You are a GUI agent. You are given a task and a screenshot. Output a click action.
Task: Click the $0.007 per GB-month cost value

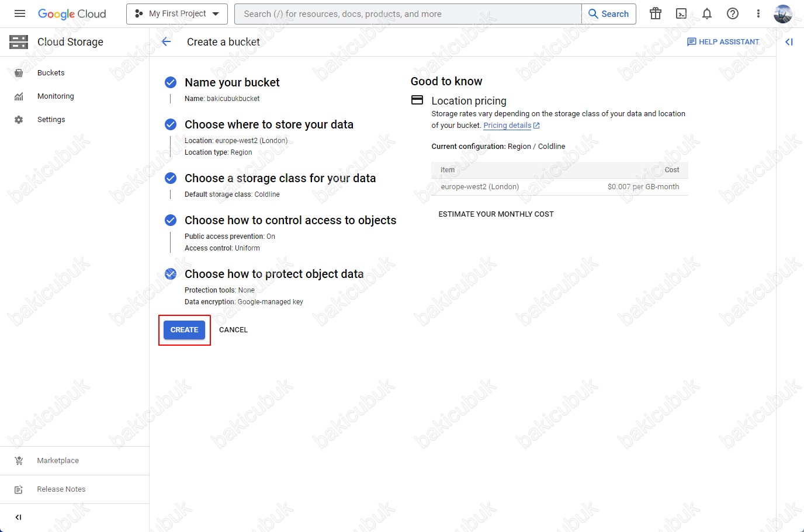[x=643, y=187]
